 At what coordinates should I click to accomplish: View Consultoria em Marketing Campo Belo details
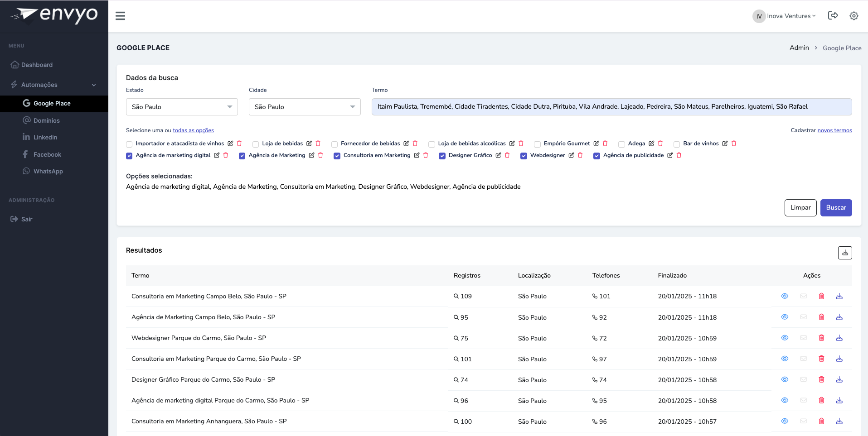[785, 296]
